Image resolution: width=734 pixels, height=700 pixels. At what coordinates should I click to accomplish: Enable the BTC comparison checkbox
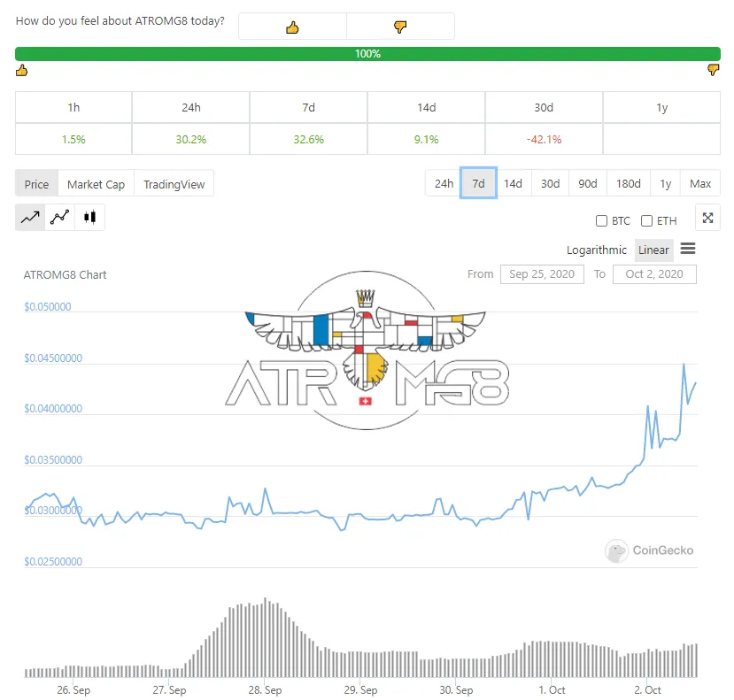coord(601,221)
